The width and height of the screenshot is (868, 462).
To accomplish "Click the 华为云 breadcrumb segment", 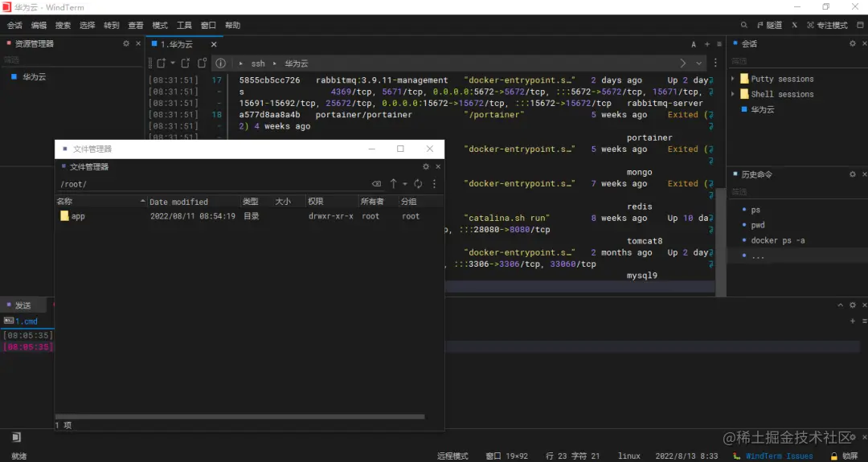I will [296, 63].
